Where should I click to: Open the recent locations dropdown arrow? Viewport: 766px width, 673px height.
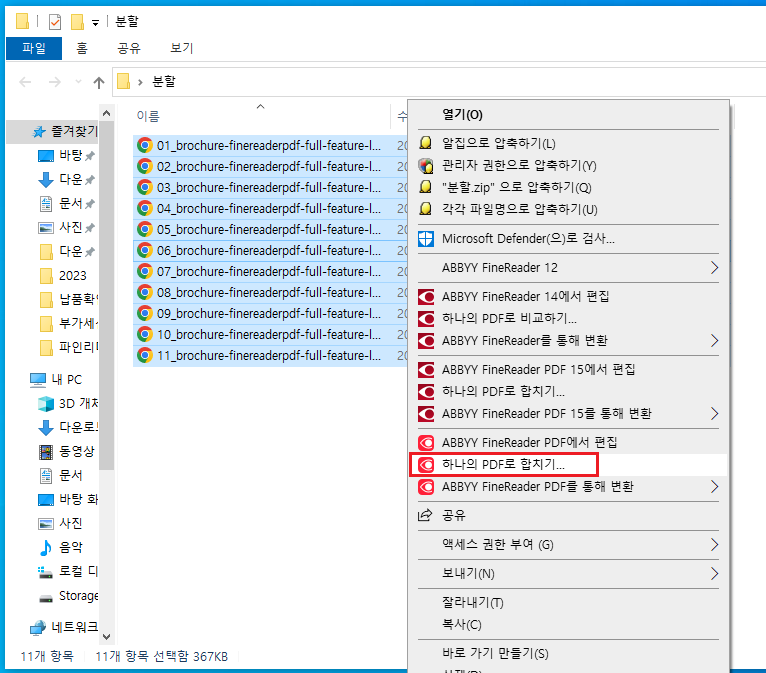78,82
